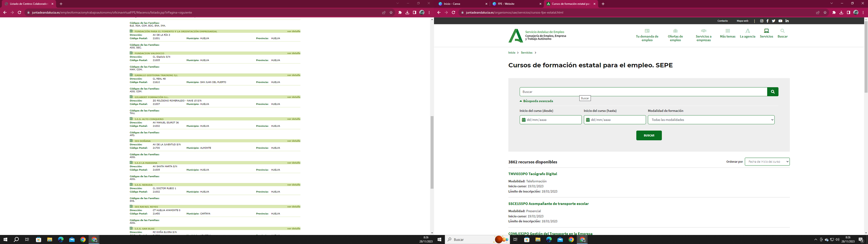Open 'Modalidad de formación' dropdown
Image resolution: width=868 pixels, height=244 pixels.
pos(711,120)
